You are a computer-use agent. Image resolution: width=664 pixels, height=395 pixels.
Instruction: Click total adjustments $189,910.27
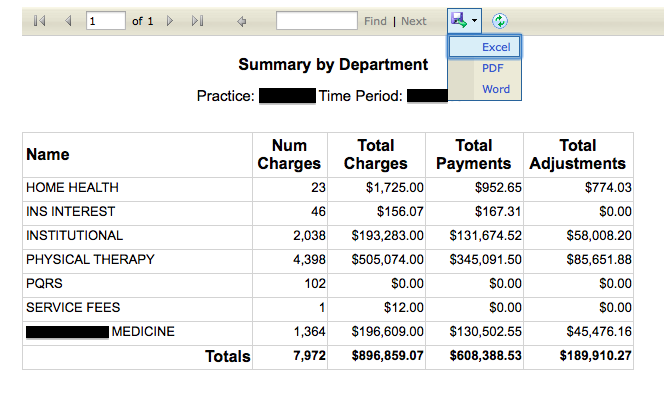pos(595,356)
